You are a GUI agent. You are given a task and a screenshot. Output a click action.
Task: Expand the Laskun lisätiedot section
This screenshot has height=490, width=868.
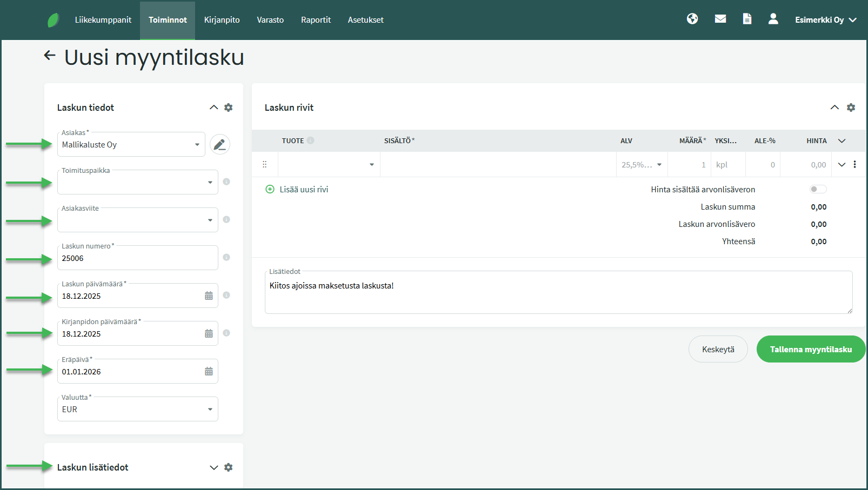click(213, 467)
